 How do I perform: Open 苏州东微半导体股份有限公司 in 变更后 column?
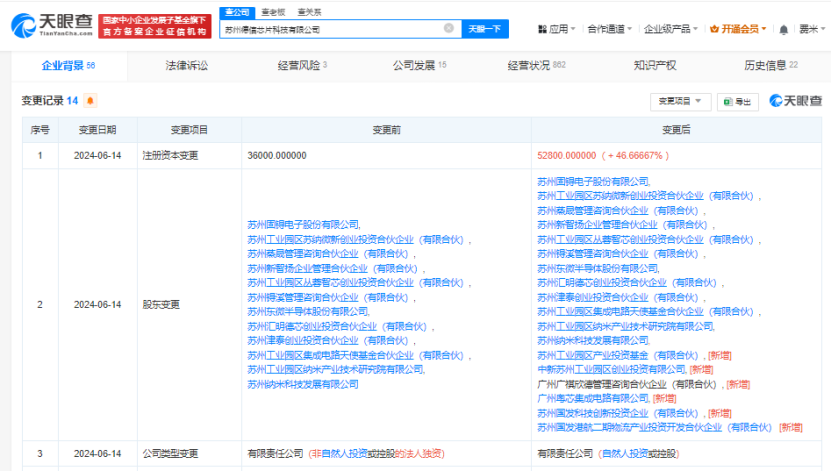(597, 269)
